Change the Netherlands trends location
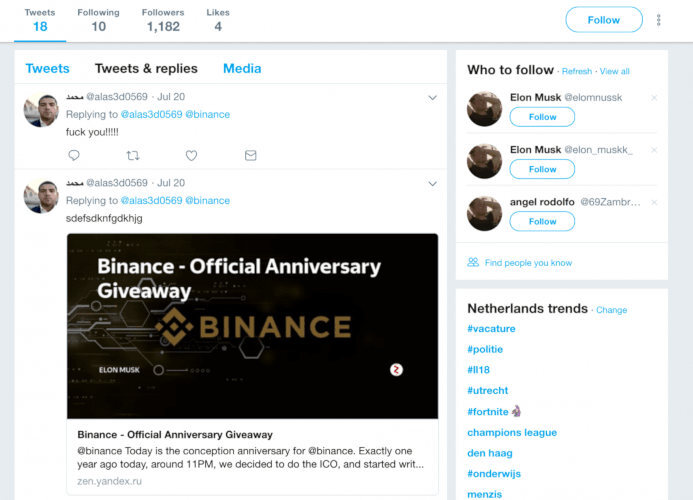The image size is (693, 500). click(x=612, y=310)
